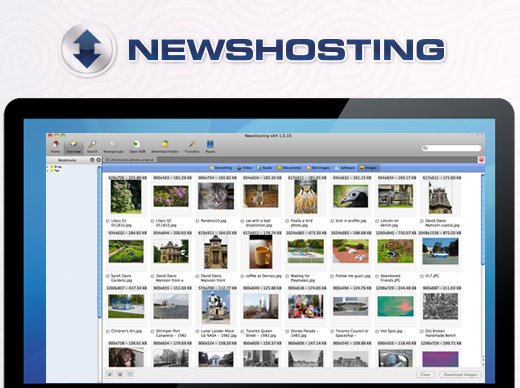Open the Lunar Lander Mock Up thumbnail
The image size is (520, 388).
[x=216, y=307]
